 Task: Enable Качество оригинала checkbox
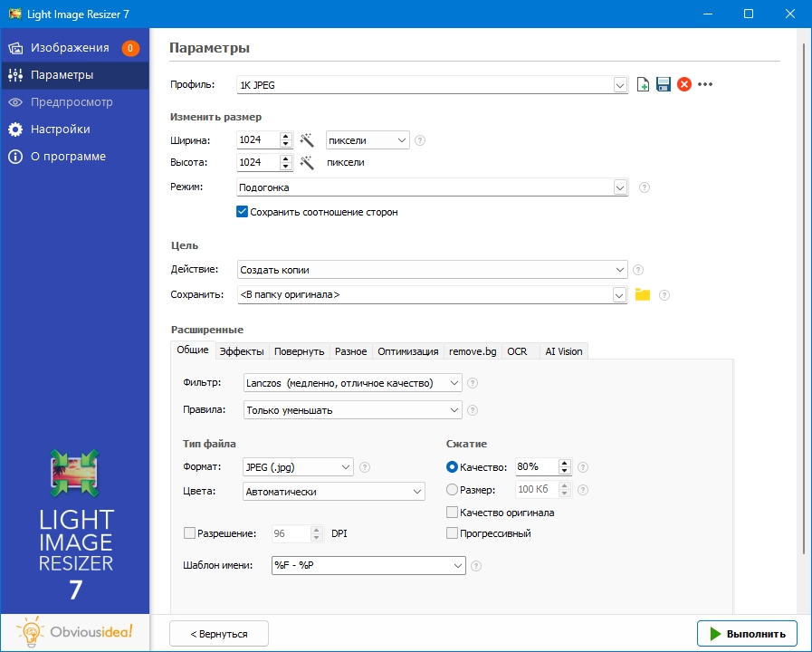tap(452, 513)
